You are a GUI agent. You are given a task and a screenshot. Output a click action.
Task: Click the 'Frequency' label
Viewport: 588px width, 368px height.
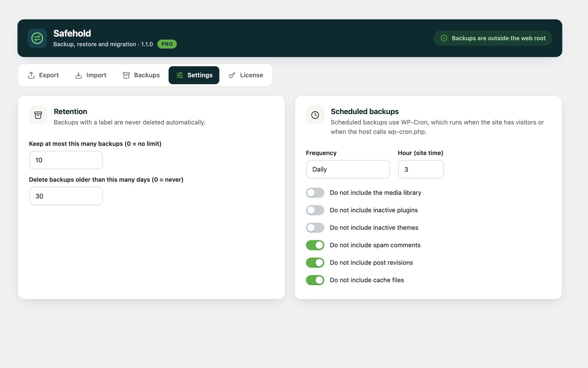(x=321, y=153)
